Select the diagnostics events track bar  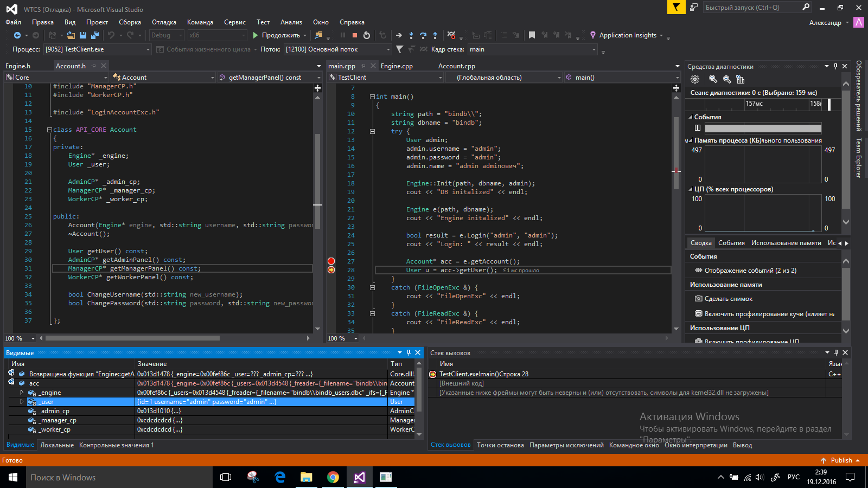(763, 129)
